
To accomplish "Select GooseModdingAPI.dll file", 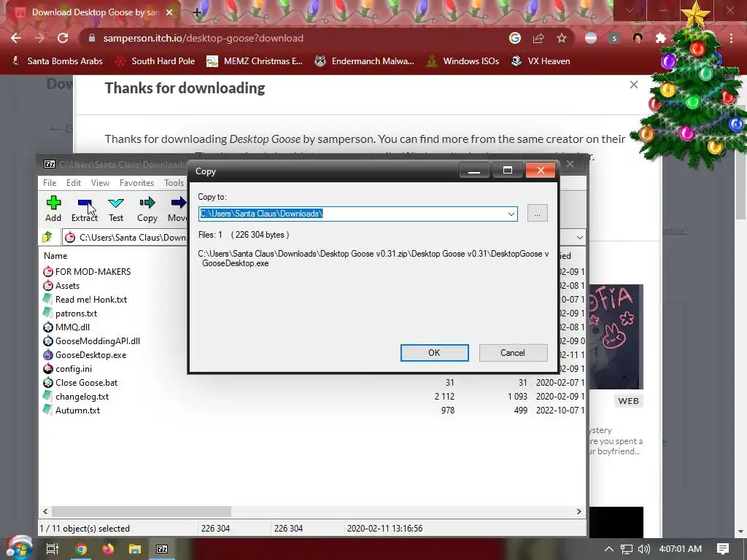I will 91,341.
